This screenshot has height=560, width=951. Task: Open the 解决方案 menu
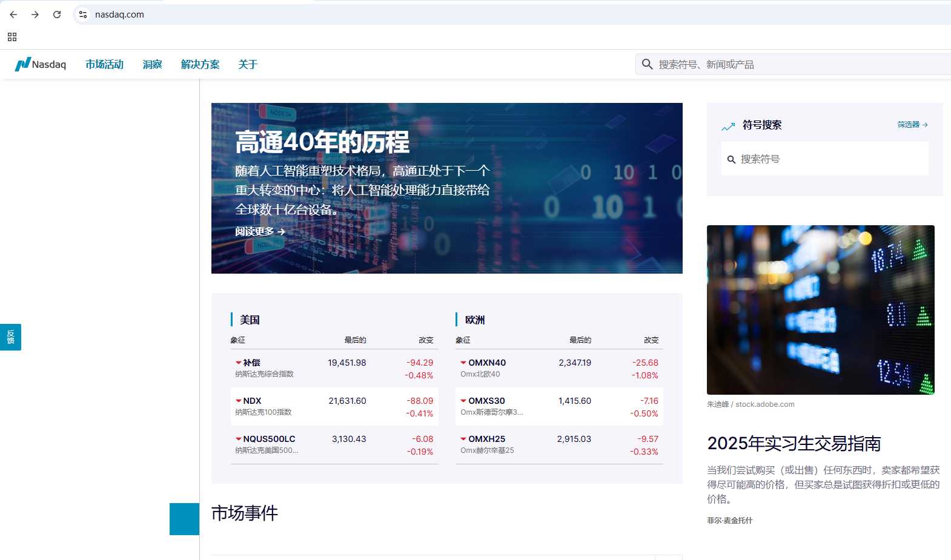(x=200, y=64)
